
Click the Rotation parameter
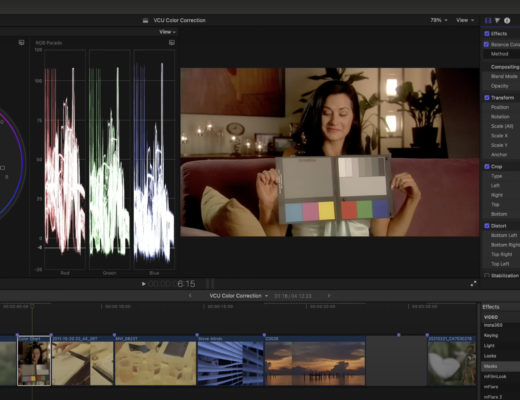pos(500,117)
